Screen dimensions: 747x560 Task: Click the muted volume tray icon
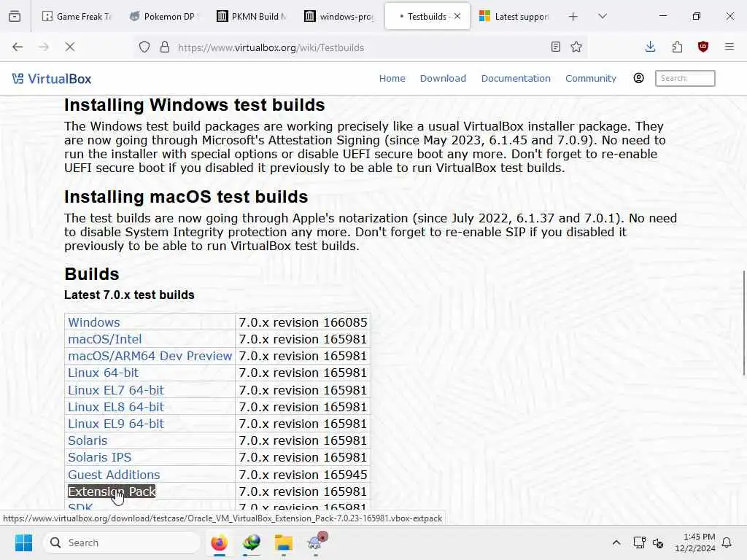[x=658, y=542]
